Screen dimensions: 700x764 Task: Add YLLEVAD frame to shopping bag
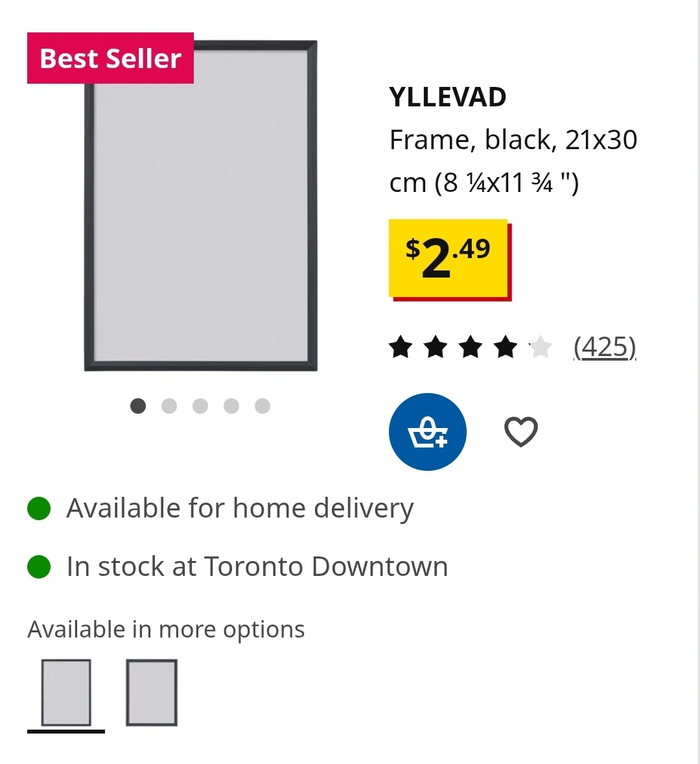[427, 432]
